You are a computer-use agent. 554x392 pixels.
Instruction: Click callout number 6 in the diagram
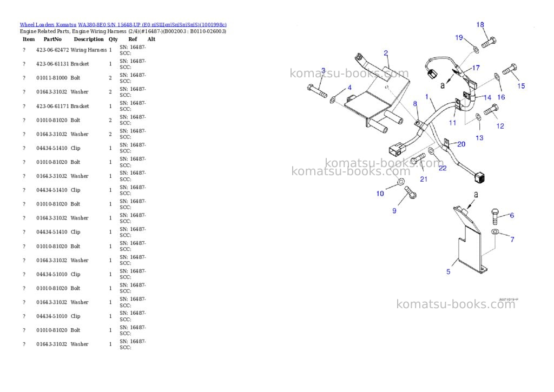[x=512, y=215]
